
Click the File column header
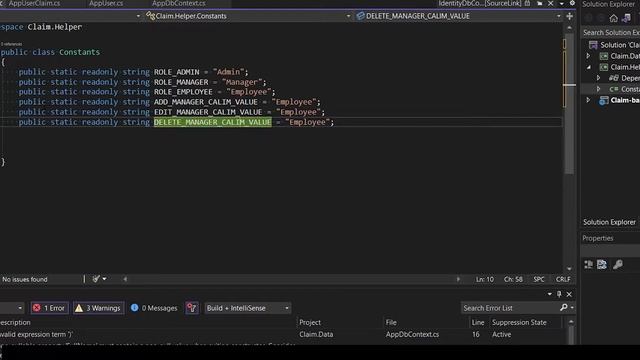click(x=391, y=322)
